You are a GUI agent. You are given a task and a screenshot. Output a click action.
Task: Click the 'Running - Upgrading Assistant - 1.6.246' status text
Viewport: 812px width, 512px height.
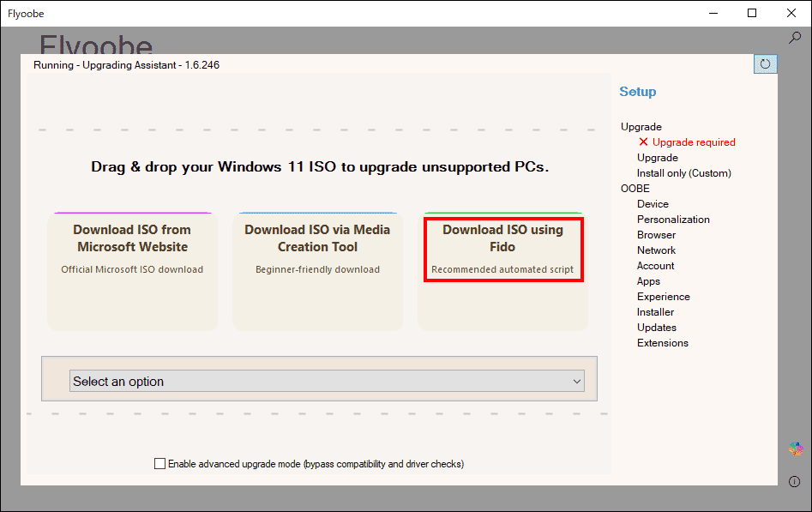click(x=126, y=65)
